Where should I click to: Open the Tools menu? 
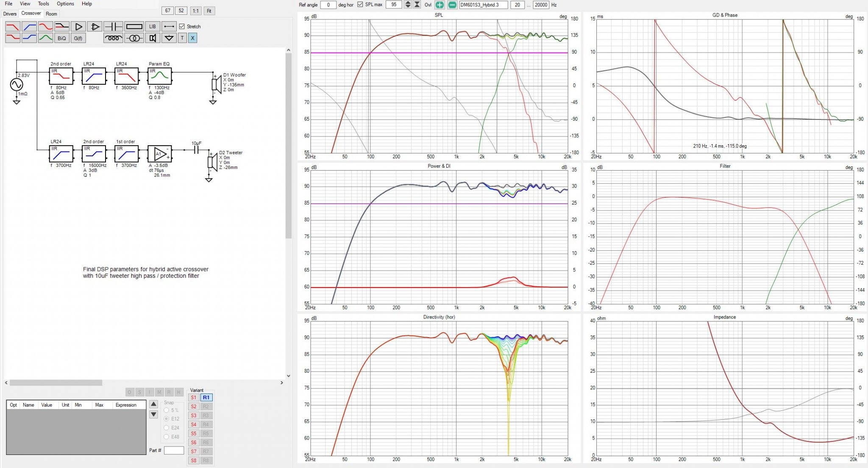[x=44, y=4]
